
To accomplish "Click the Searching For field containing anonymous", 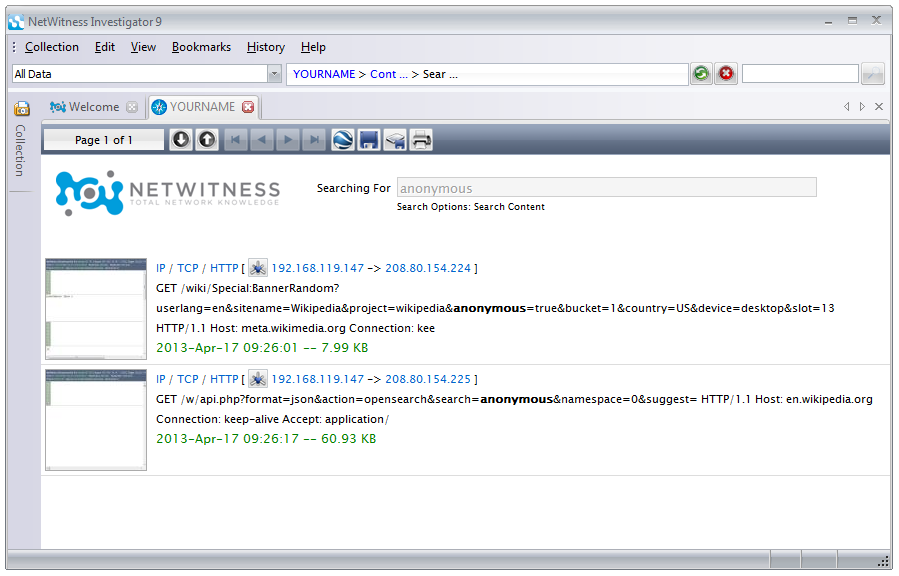I will [607, 187].
